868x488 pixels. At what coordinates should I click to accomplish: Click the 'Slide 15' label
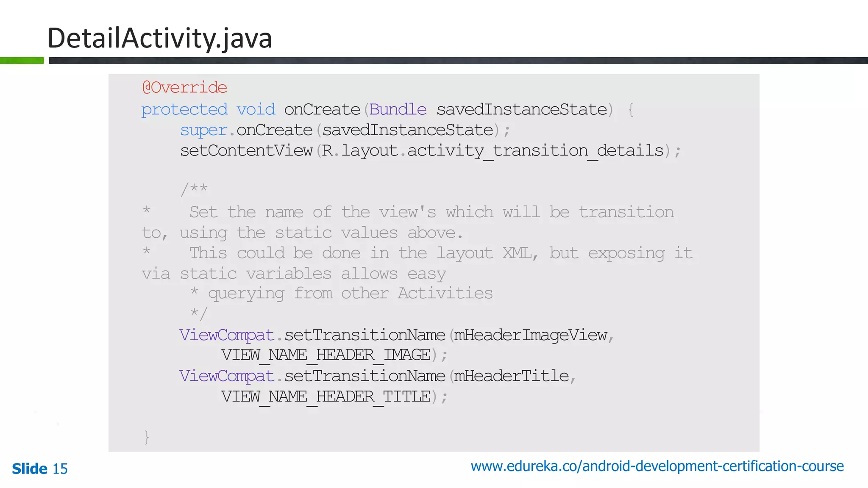40,469
